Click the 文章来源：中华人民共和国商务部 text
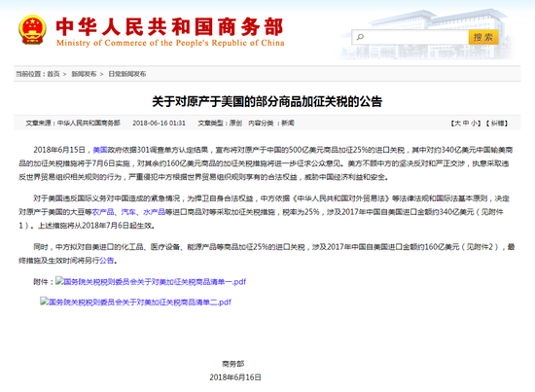The width and height of the screenshot is (535, 392). point(73,124)
